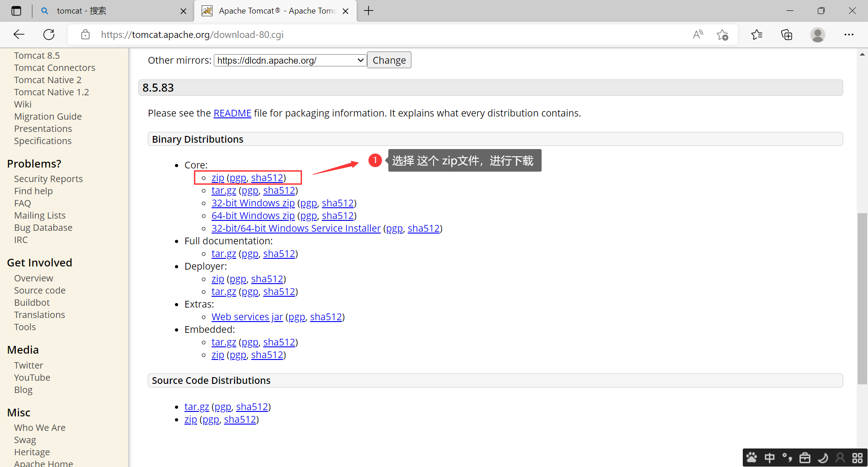Image resolution: width=868 pixels, height=467 pixels.
Task: Download Embedded tar.gz file
Action: pyautogui.click(x=224, y=342)
